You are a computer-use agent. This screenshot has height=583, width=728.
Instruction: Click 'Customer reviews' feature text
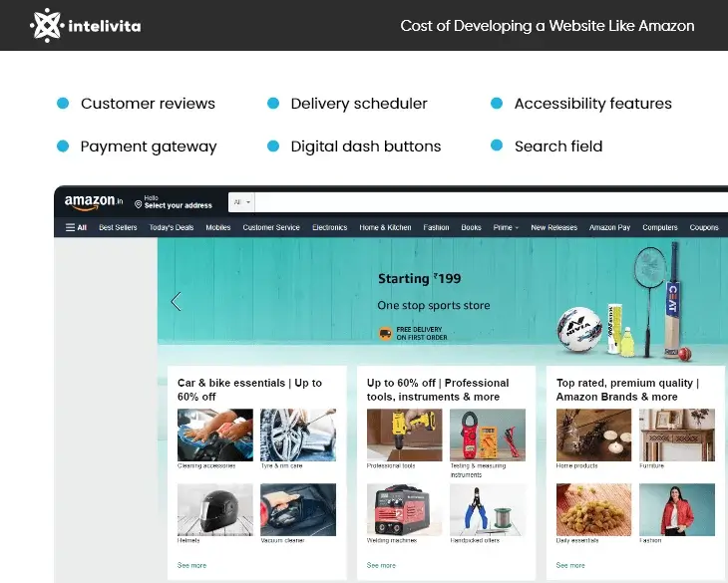(x=149, y=104)
